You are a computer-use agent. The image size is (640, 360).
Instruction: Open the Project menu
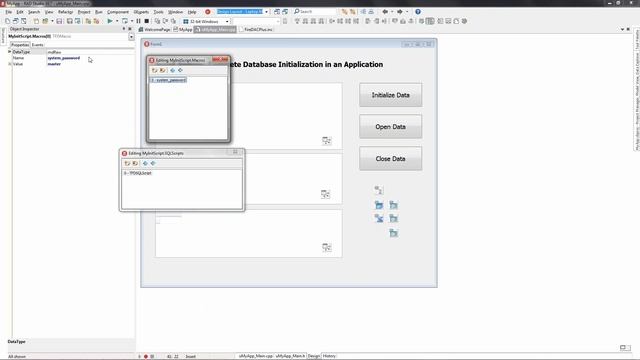tap(84, 12)
